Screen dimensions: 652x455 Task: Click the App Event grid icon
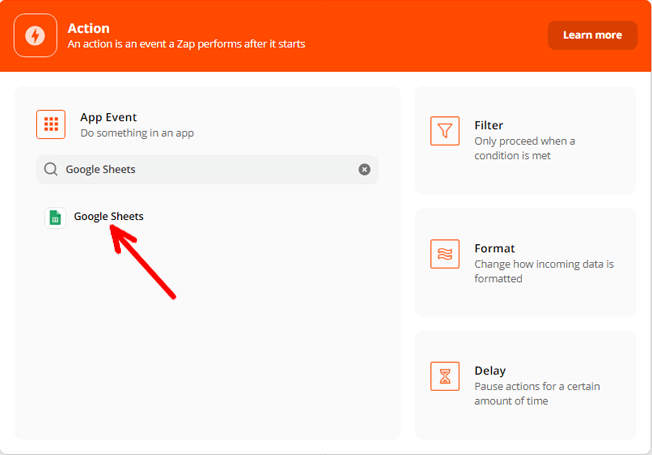tap(51, 124)
